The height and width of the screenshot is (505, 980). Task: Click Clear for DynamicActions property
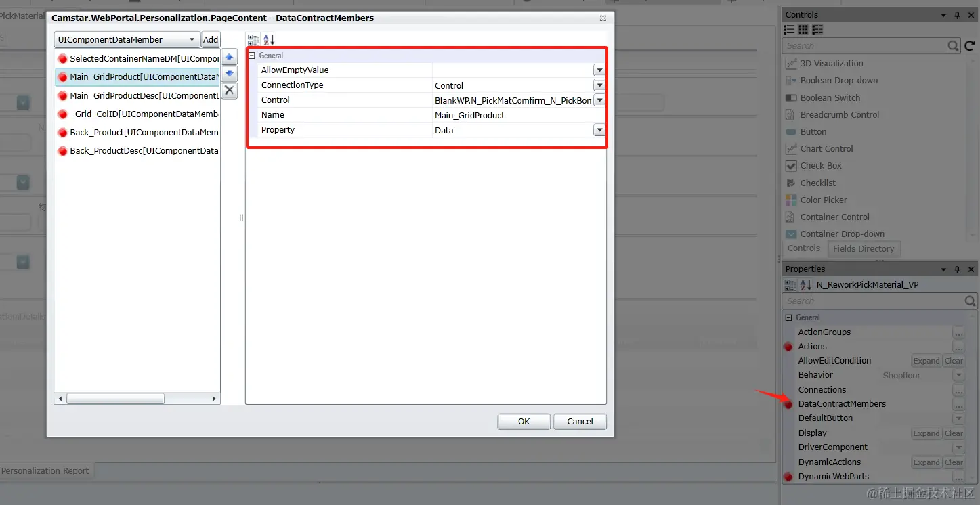[x=954, y=462]
